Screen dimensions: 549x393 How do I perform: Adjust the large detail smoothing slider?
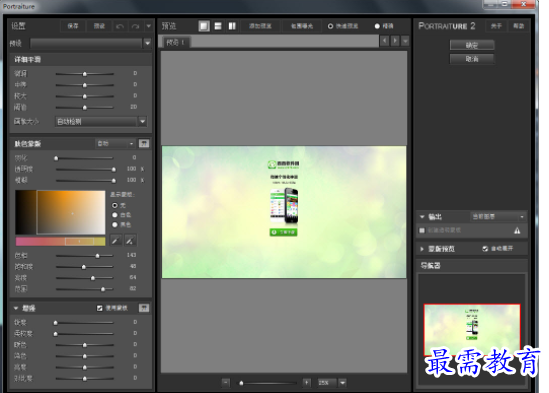point(85,96)
